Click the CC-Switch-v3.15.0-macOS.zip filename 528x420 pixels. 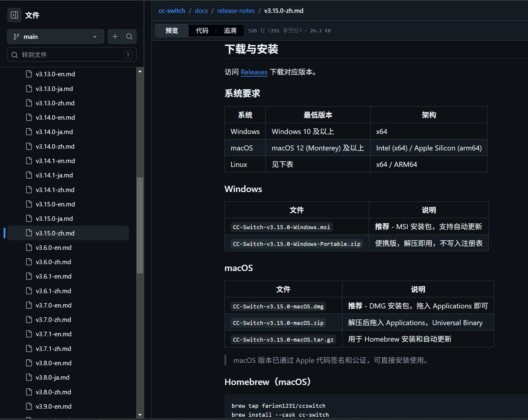pyautogui.click(x=278, y=323)
